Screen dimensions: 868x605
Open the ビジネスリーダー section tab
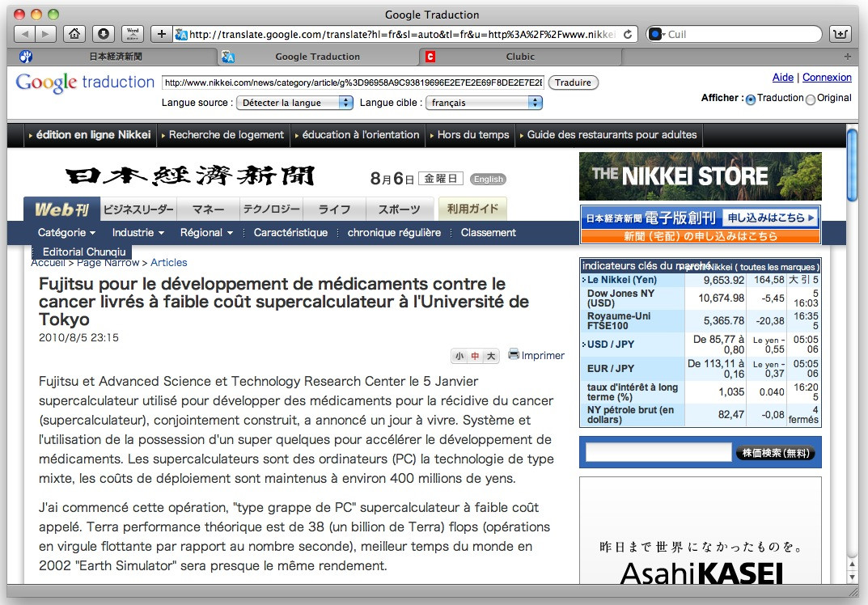138,209
